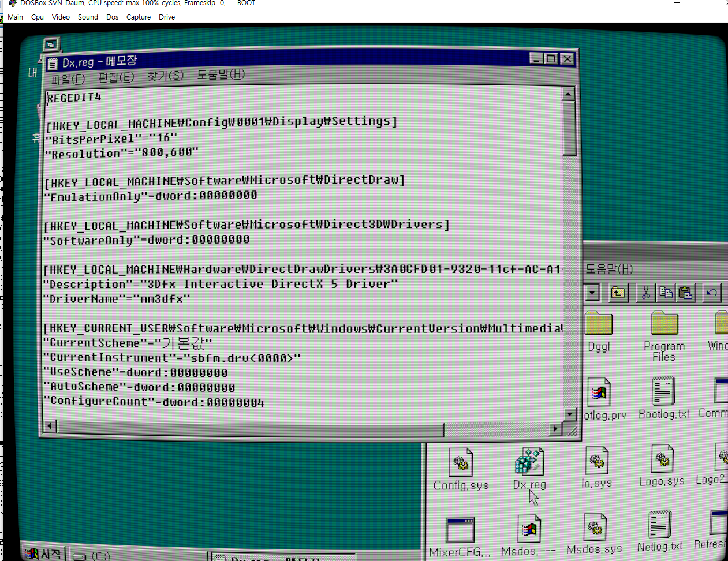This screenshot has width=728, height=561.
Task: Open the 도움말(H) menu in explorer window
Action: pyautogui.click(x=609, y=269)
